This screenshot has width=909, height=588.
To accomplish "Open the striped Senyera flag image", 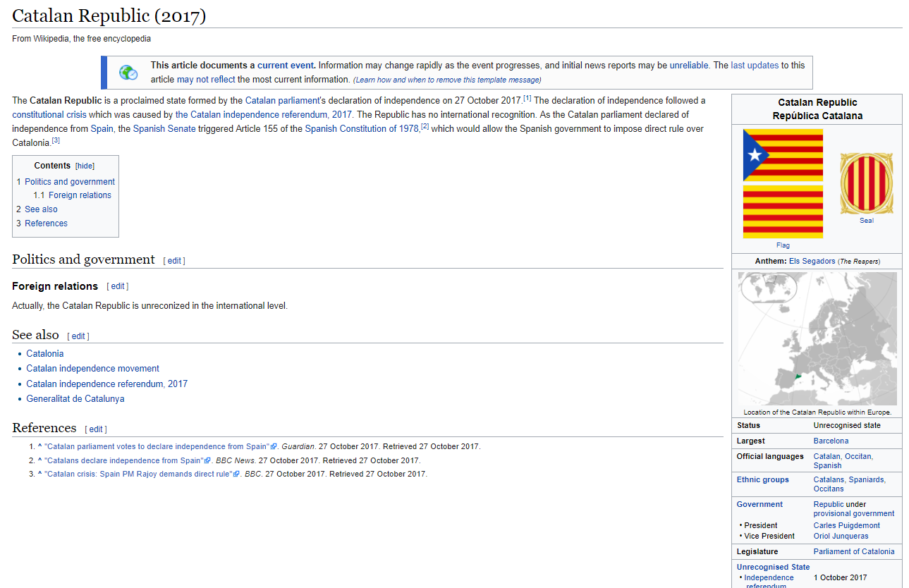I will [783, 212].
